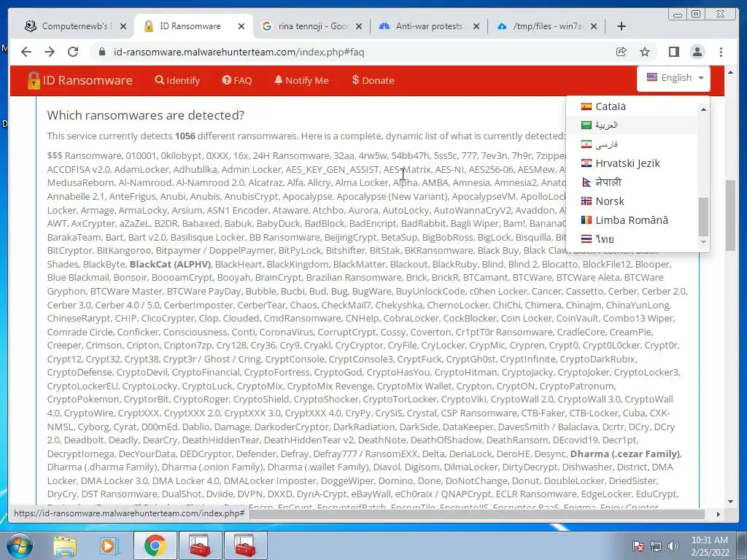Viewport: 747px width, 560px height.
Task: Open Windows Explorer from the taskbar
Action: pos(65,545)
